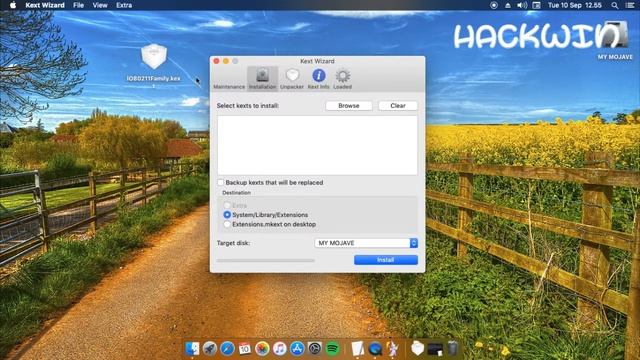Open Spotlight search
The width and height of the screenshot is (640, 360).
coord(615,5)
